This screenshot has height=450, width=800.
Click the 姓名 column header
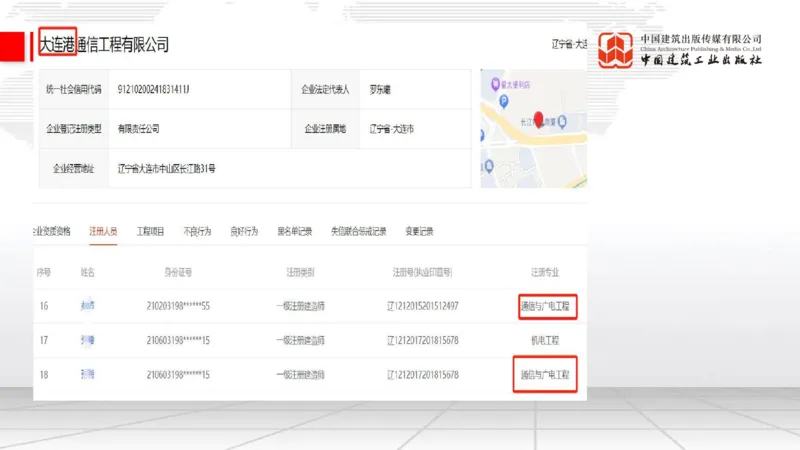[x=88, y=272]
